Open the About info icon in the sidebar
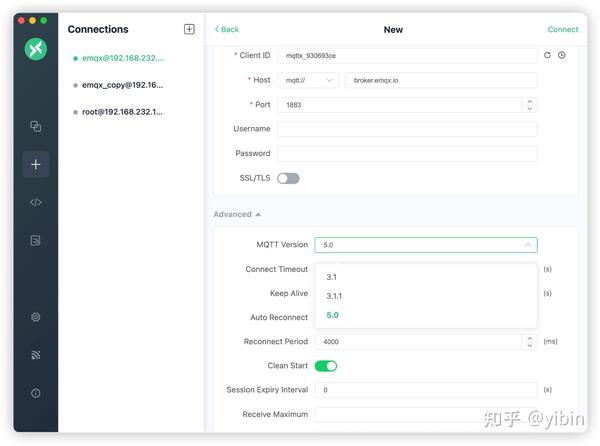Image resolution: width=600 pixels, height=446 pixels. coord(36,393)
